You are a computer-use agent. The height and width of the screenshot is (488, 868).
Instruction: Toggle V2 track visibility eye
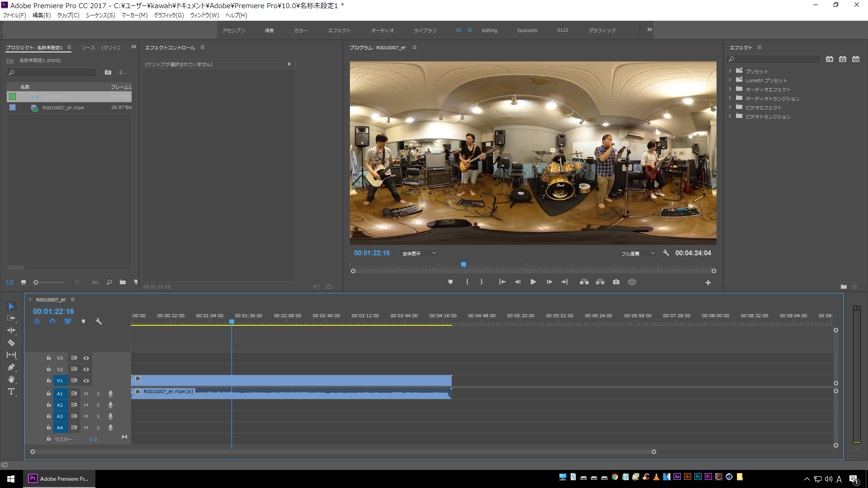click(x=86, y=369)
